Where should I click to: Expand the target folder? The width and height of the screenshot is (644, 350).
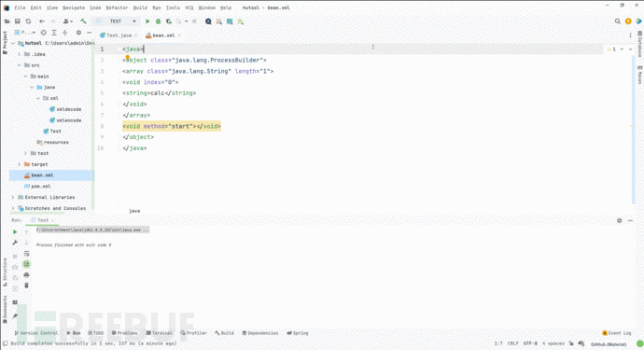19,164
